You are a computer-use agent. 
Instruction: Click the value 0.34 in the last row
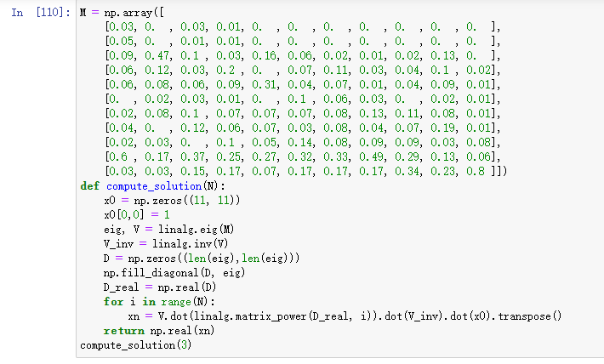[407, 172]
